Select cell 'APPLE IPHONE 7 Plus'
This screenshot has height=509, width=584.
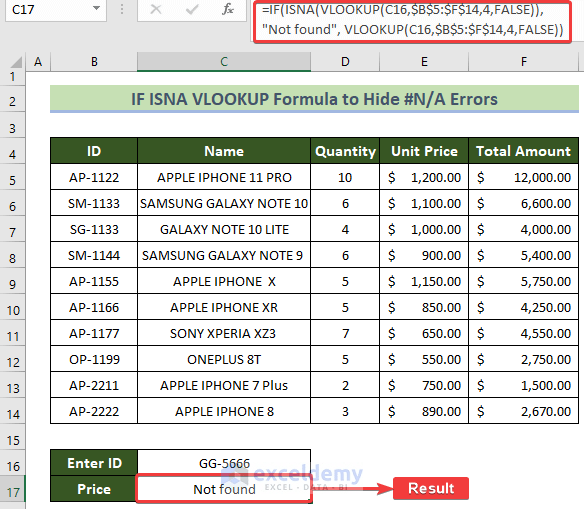(x=224, y=385)
